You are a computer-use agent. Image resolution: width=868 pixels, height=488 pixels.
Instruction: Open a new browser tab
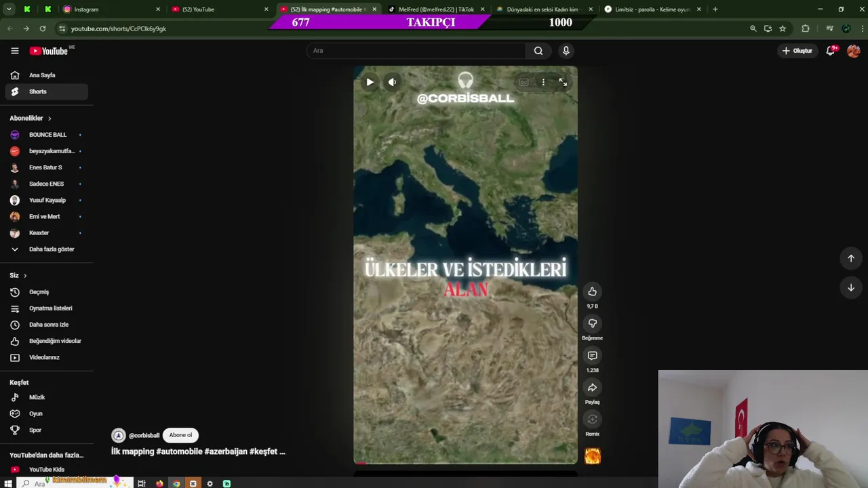click(x=715, y=9)
